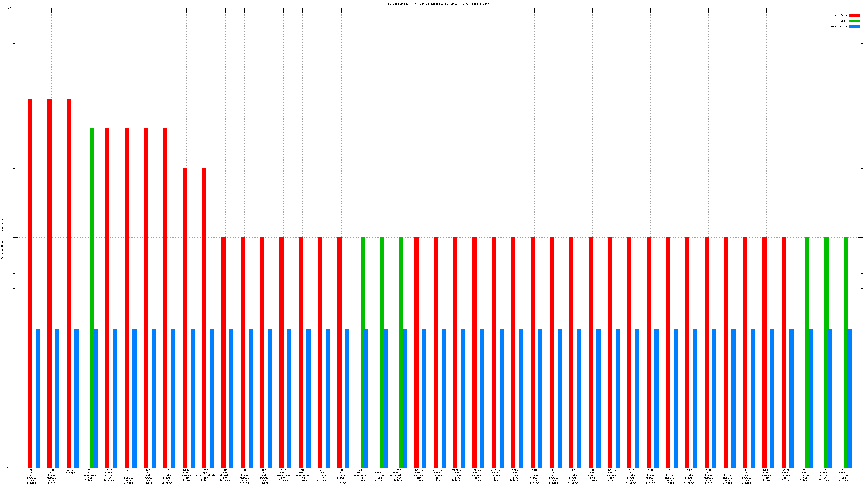This screenshot has width=868, height=488.
Task: Click the y-axis tick label 1
Action: 10,238
